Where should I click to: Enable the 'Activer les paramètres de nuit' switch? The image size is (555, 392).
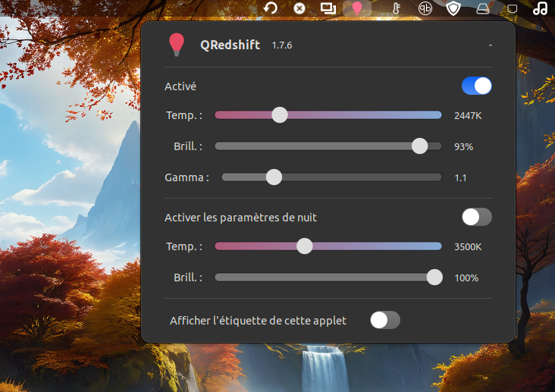477,218
